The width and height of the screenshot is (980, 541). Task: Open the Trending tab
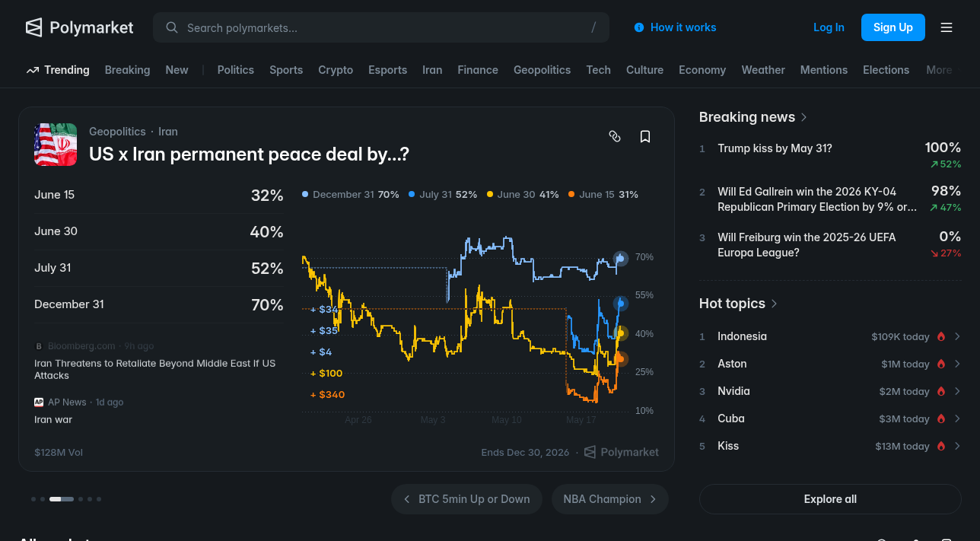coord(58,70)
